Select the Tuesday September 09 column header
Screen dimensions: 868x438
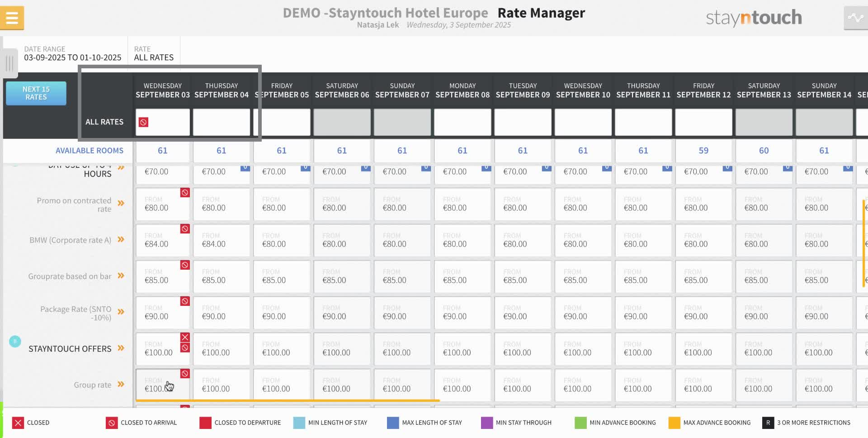tap(523, 90)
